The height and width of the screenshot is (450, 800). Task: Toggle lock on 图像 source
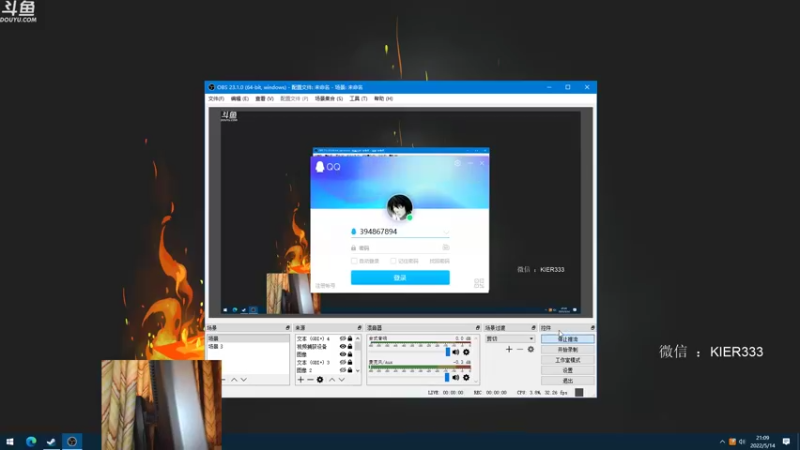point(350,354)
